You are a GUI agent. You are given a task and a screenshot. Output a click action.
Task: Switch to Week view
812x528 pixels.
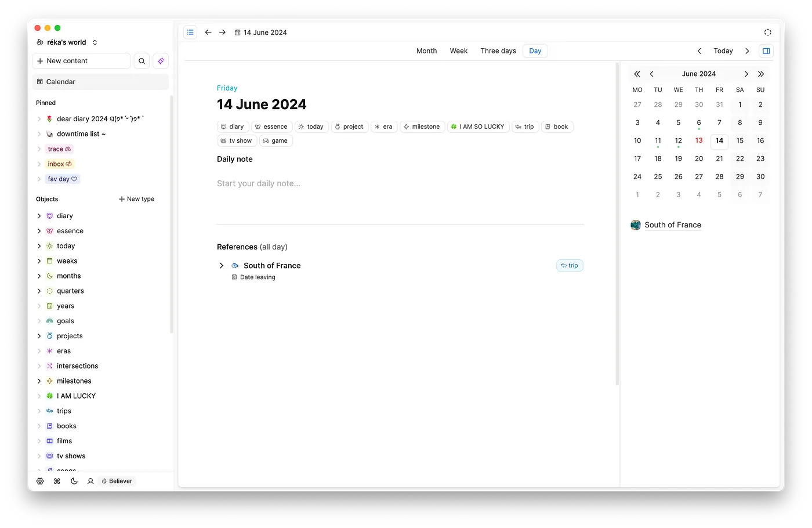(459, 51)
